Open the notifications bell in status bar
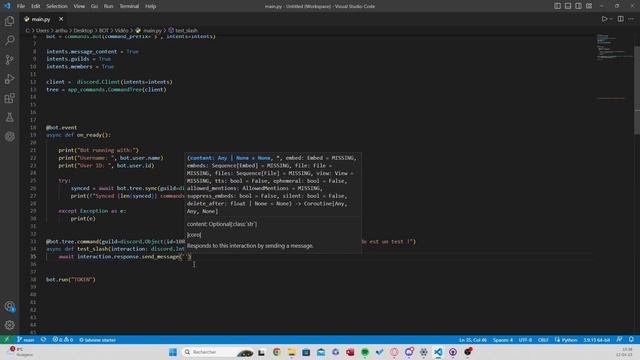Viewport: 640px width, 360px height. coord(631,340)
